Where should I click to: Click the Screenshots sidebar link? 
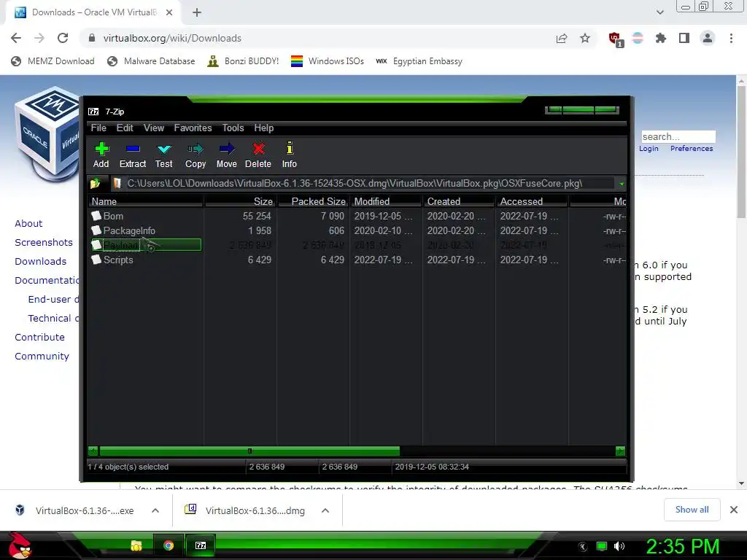pos(44,242)
